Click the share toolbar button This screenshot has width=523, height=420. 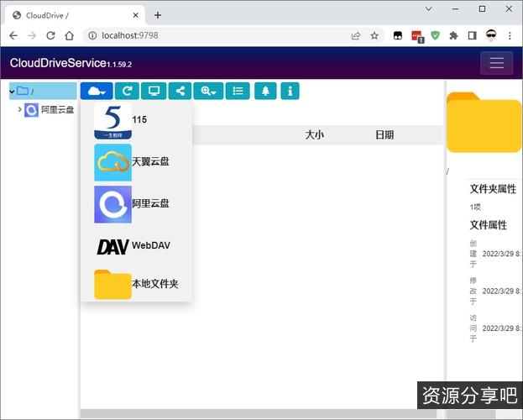[x=180, y=91]
